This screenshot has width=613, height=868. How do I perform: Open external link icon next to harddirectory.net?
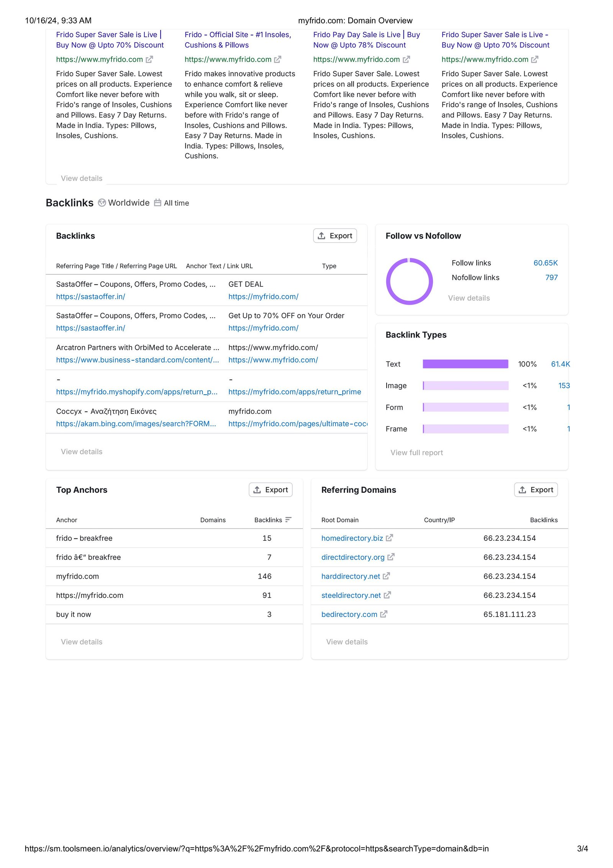(x=386, y=576)
